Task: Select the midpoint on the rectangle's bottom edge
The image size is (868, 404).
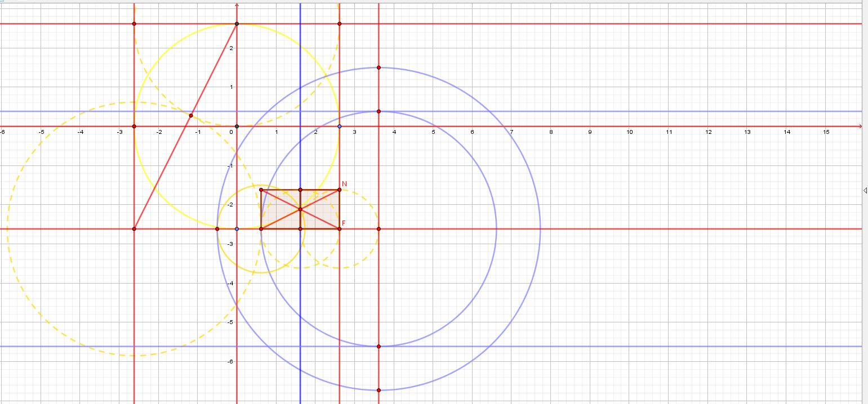Action: point(300,229)
